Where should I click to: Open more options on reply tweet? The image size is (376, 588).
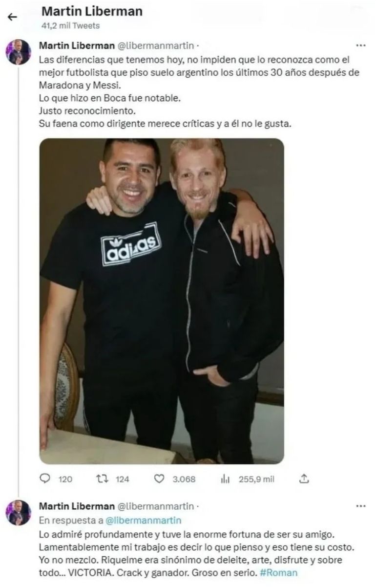tap(361, 506)
